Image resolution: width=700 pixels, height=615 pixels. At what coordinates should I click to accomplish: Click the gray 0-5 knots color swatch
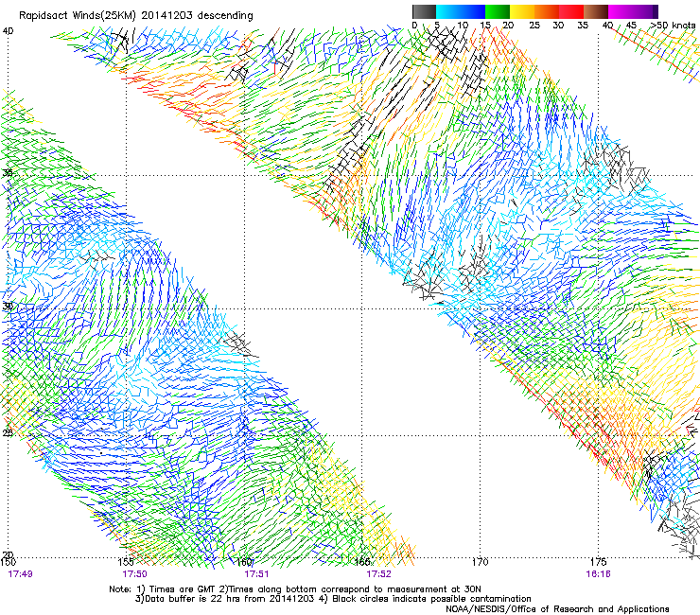(424, 11)
